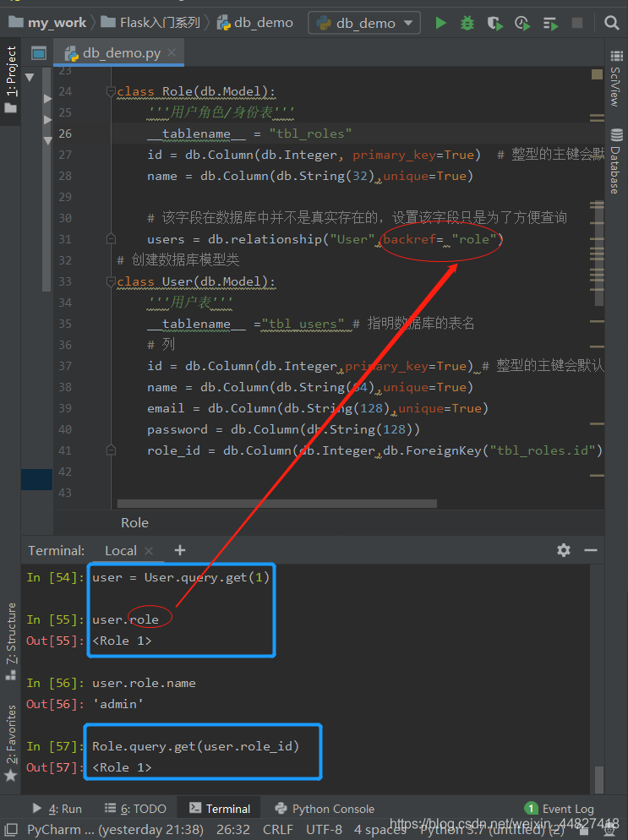628x840 pixels.
Task: Open the Event Log
Action: 560,809
